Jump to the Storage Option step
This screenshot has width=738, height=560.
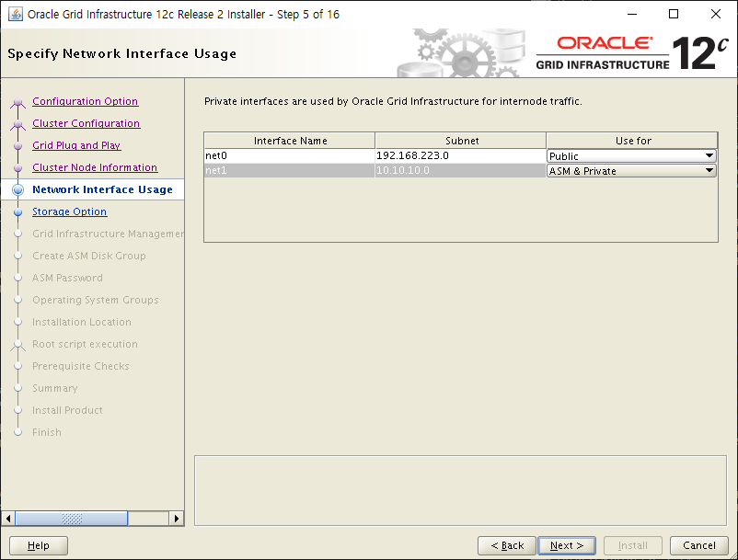[70, 211]
